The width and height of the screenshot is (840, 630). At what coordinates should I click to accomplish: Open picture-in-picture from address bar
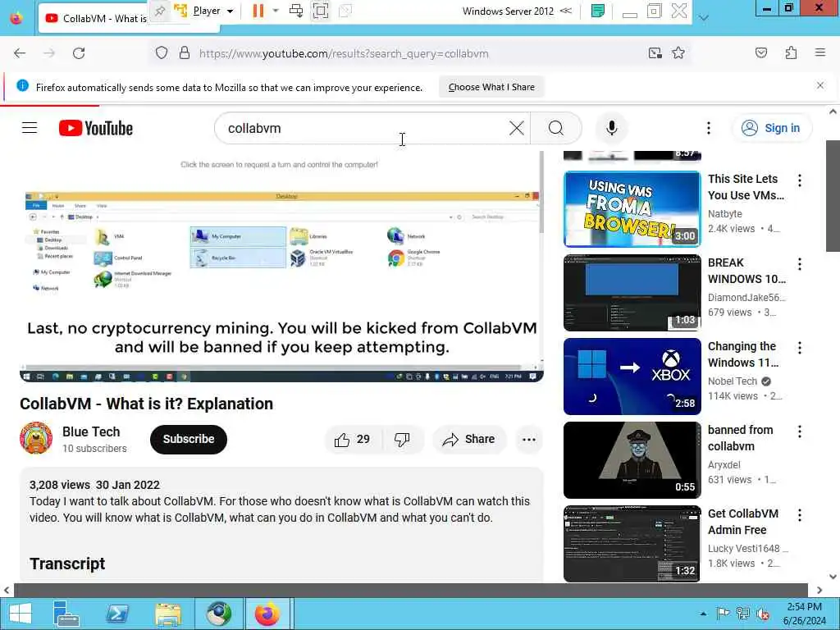(655, 53)
